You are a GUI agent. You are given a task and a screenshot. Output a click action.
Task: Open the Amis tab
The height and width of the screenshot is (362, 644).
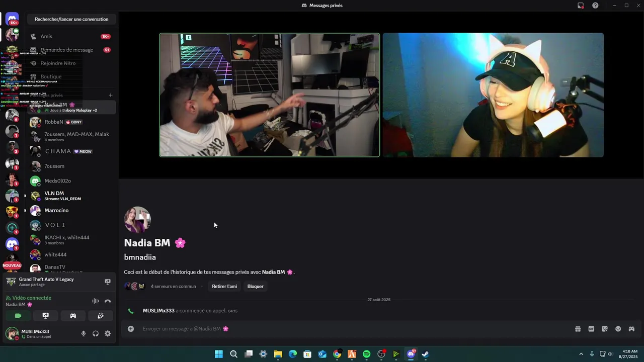(71, 36)
